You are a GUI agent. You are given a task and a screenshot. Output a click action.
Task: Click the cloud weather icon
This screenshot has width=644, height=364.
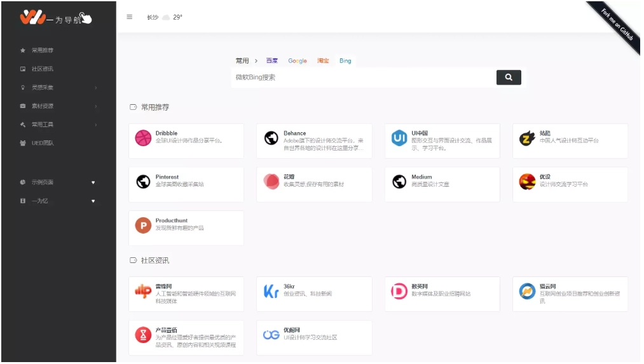coord(166,17)
